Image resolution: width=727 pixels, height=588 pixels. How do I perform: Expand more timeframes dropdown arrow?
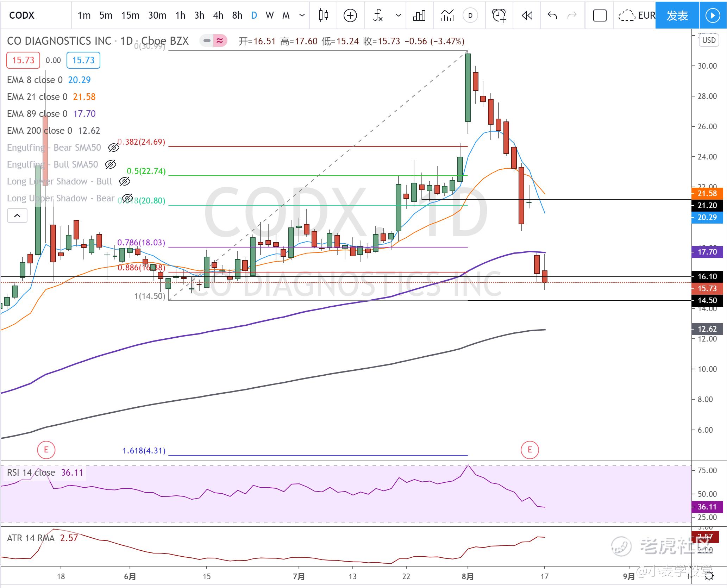[x=302, y=15]
